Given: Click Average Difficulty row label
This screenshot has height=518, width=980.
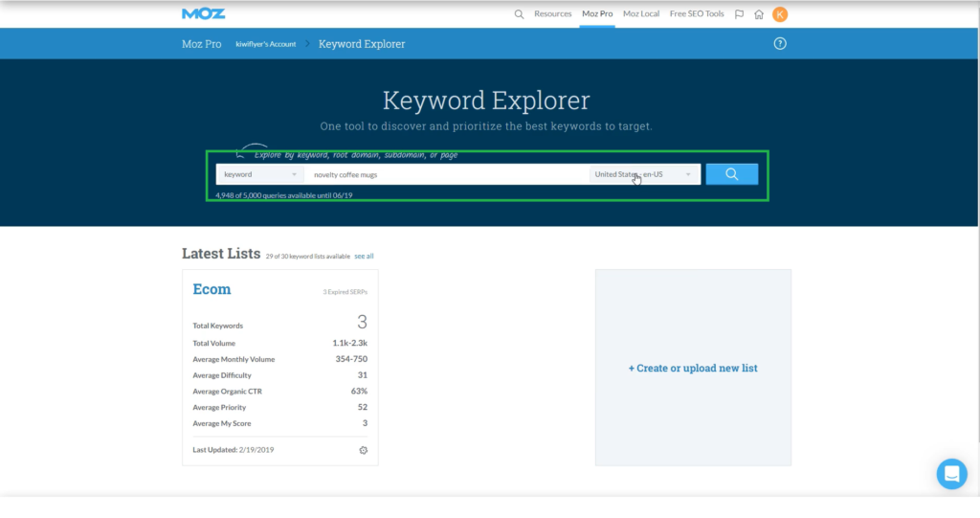Looking at the screenshot, I should [x=222, y=375].
